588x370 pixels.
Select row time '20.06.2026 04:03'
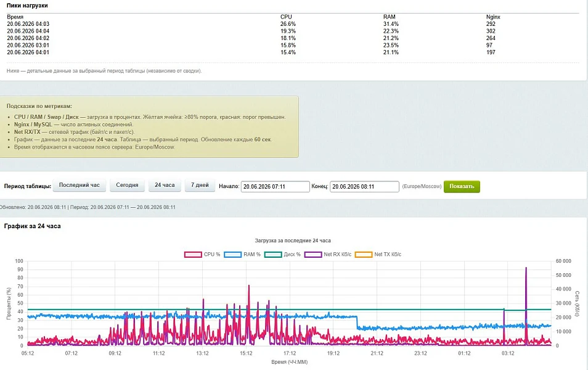tap(28, 24)
